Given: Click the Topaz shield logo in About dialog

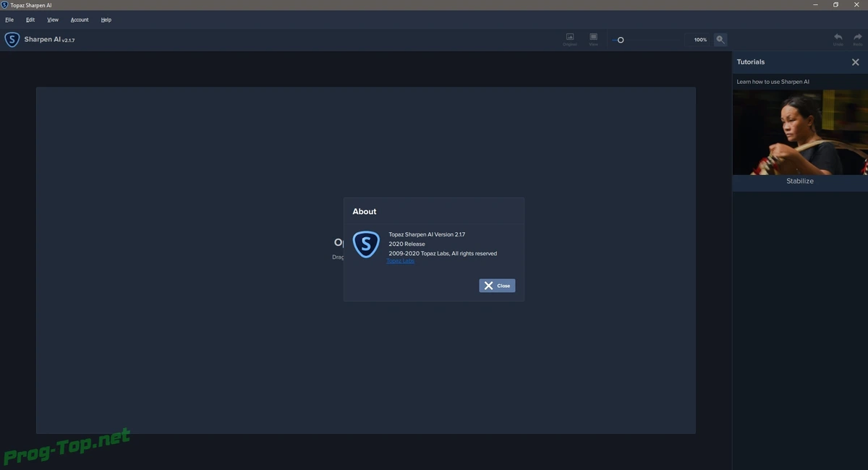Looking at the screenshot, I should (366, 244).
